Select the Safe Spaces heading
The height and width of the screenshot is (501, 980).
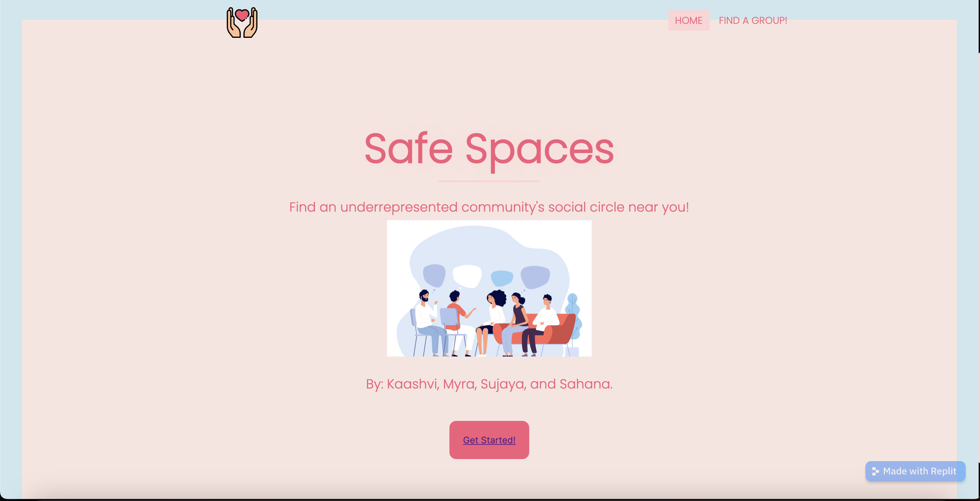pyautogui.click(x=489, y=149)
